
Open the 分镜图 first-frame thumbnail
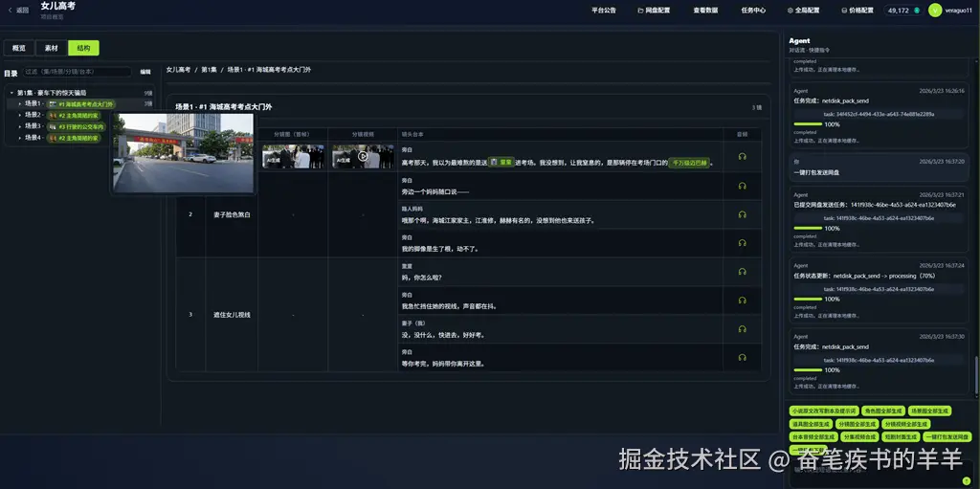[293, 156]
